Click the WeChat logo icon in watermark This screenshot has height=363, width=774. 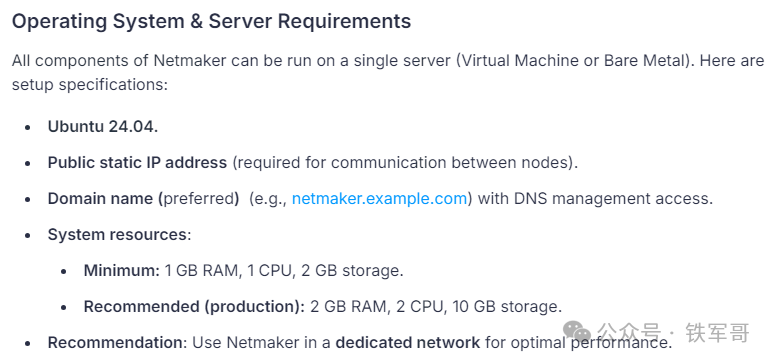click(577, 332)
